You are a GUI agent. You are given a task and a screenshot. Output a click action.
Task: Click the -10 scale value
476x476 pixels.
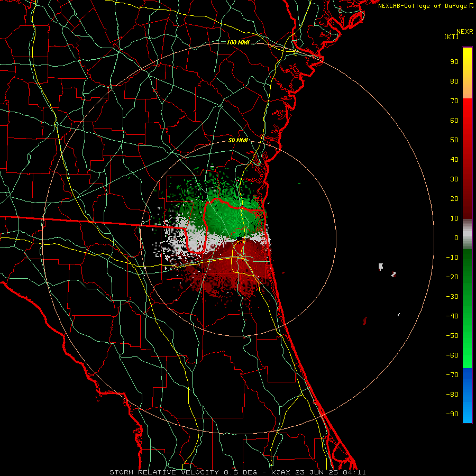[x=452, y=258]
